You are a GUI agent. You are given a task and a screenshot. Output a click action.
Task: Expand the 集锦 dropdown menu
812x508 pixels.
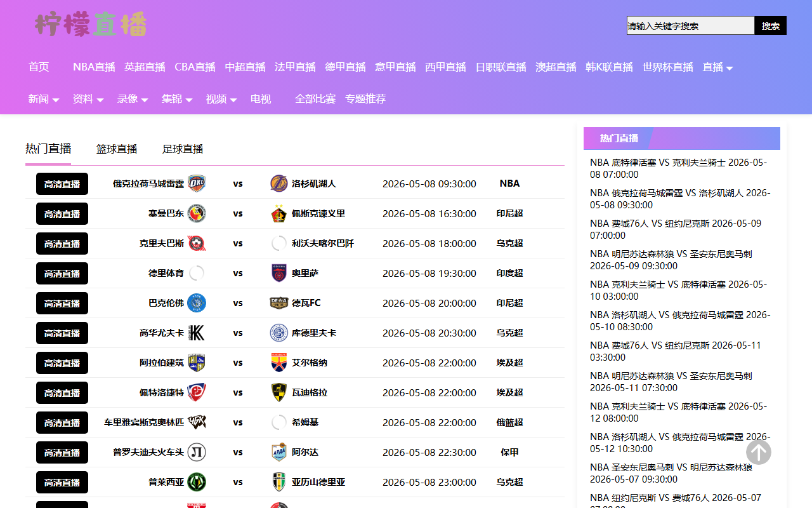pyautogui.click(x=177, y=99)
